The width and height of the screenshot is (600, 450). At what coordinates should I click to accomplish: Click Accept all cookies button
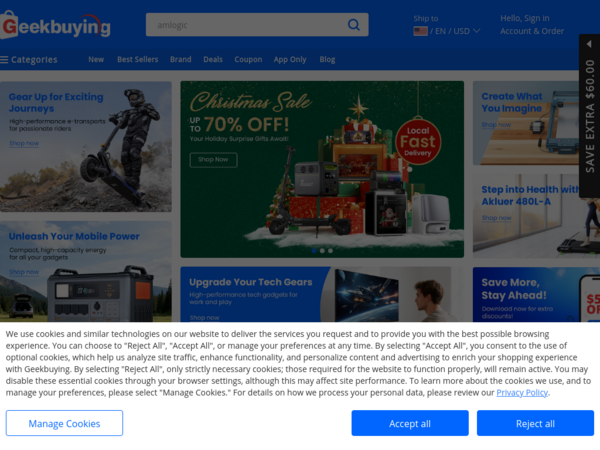pyautogui.click(x=410, y=423)
